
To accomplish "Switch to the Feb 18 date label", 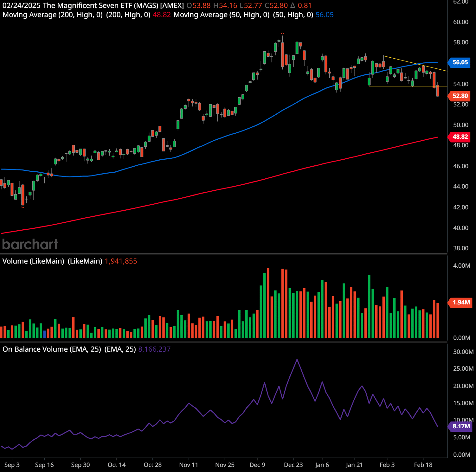I will (x=424, y=465).
